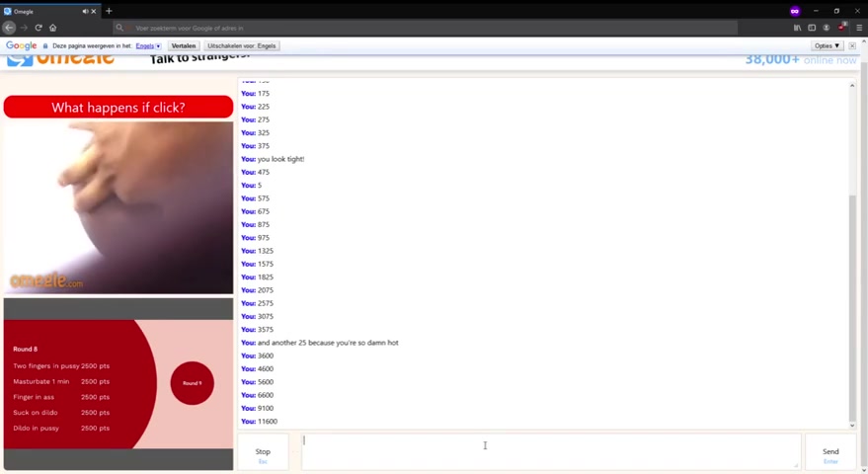Open the Engels language dropdown

[x=148, y=46]
